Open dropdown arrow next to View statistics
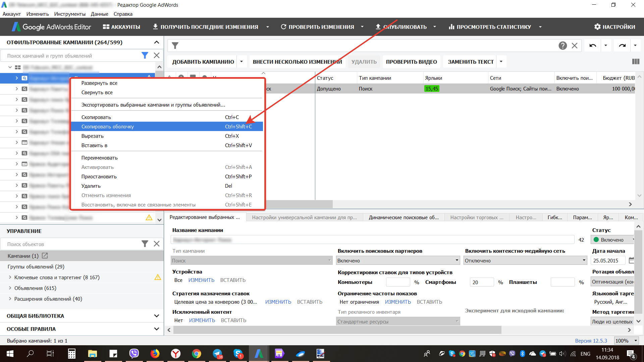The height and width of the screenshot is (362, 644). click(x=540, y=27)
